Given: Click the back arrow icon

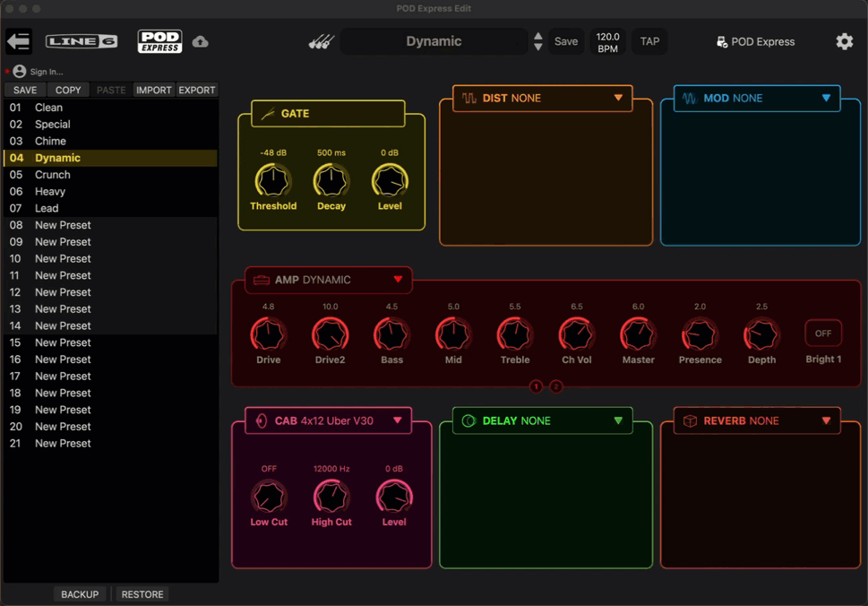Looking at the screenshot, I should pos(19,41).
